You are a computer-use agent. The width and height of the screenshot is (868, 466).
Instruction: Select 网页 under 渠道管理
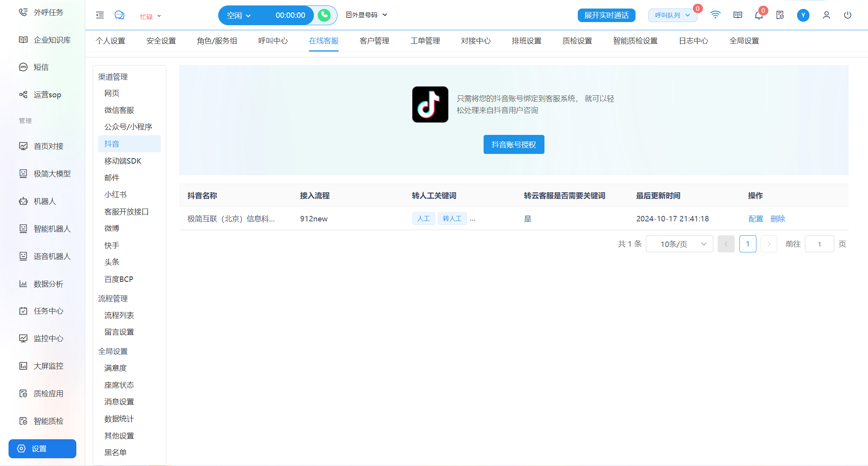(x=112, y=93)
